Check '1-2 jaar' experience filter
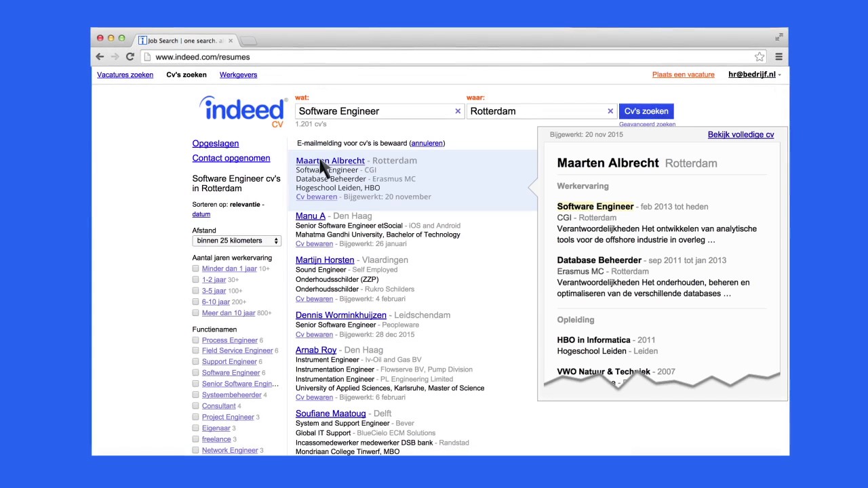Viewport: 868px width, 488px height. (195, 279)
